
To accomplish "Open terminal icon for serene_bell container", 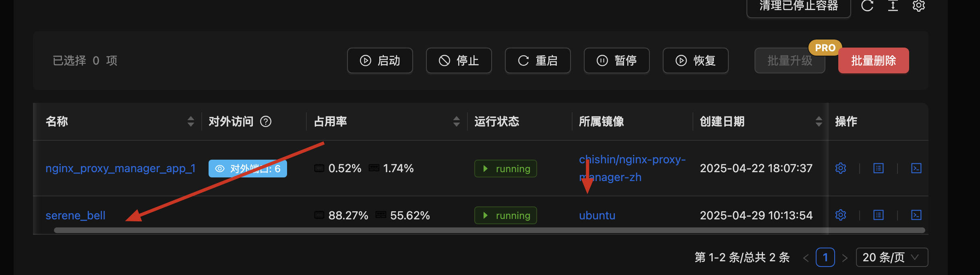I will (916, 215).
